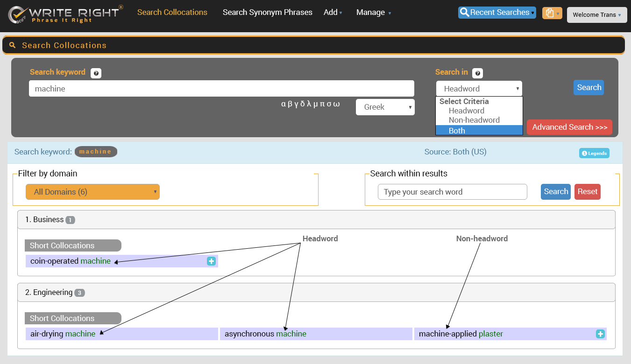Expand the coin-operated machine plus icon

211,261
